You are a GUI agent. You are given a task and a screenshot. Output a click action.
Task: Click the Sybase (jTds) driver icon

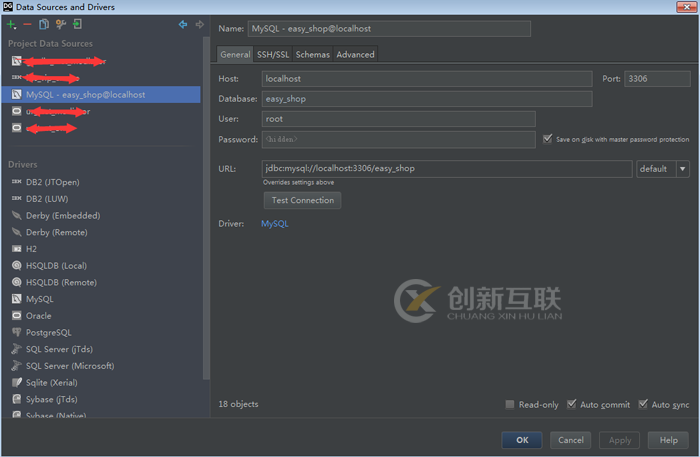click(x=17, y=399)
